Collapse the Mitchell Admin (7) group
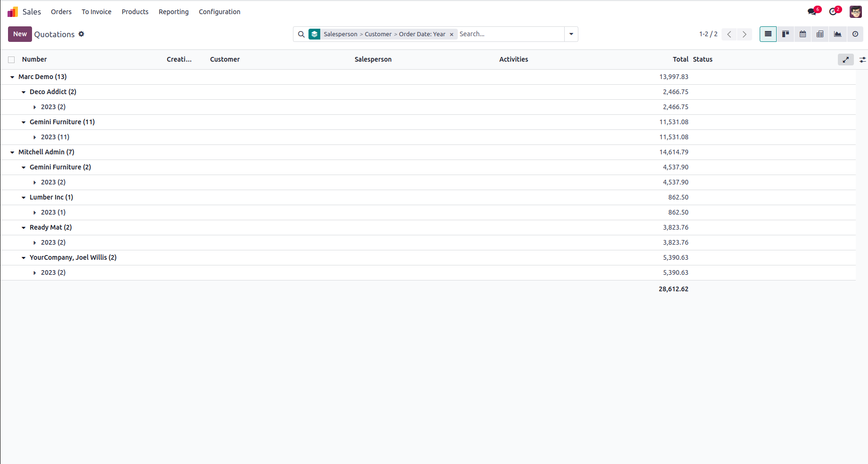The height and width of the screenshot is (464, 868). (12, 152)
